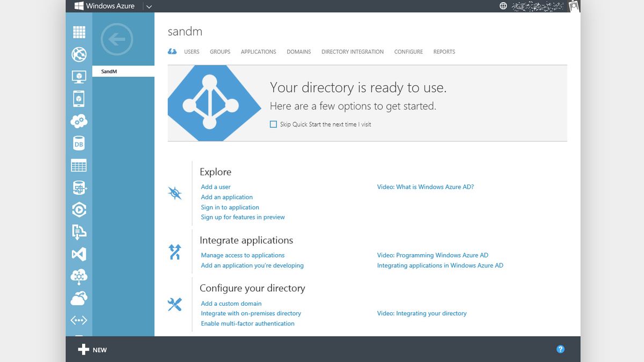Open the Media Services play icon
The height and width of the screenshot is (362, 644).
click(x=79, y=209)
